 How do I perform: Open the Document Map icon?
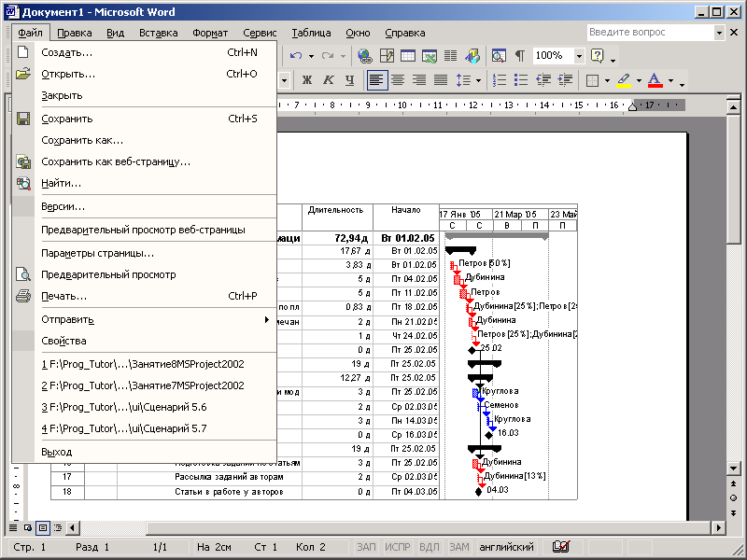coord(499,56)
